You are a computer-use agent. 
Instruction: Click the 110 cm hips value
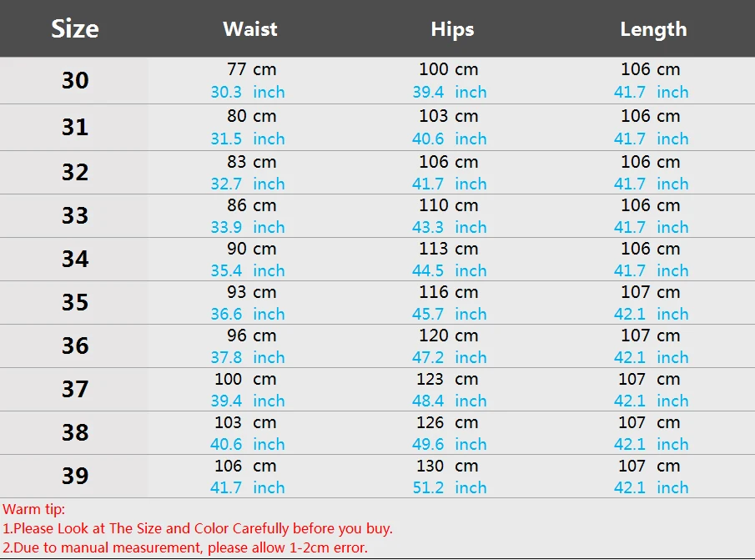[x=448, y=205]
